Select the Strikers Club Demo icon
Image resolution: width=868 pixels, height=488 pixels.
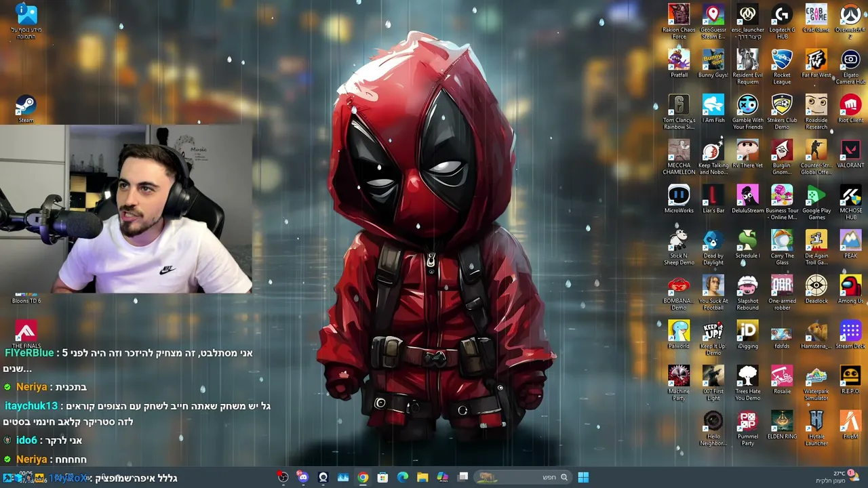pos(782,112)
